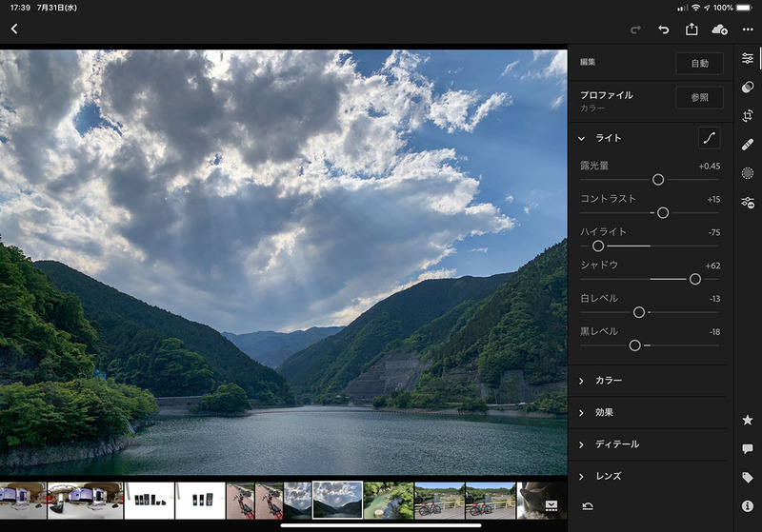Go back using the left arrow
This screenshot has height=532, width=762.
pos(14,30)
